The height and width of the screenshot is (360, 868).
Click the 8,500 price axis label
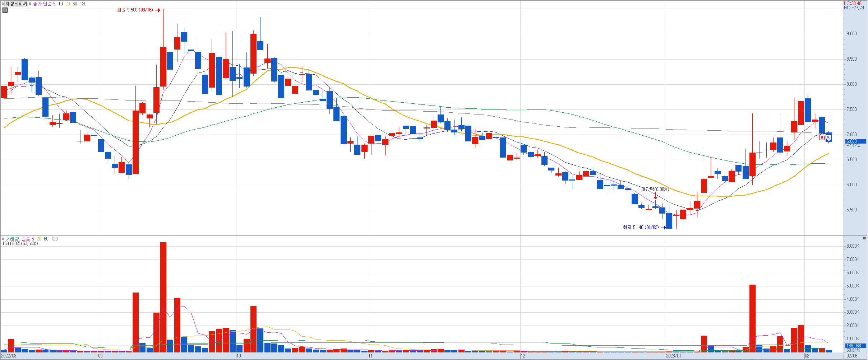(852, 59)
